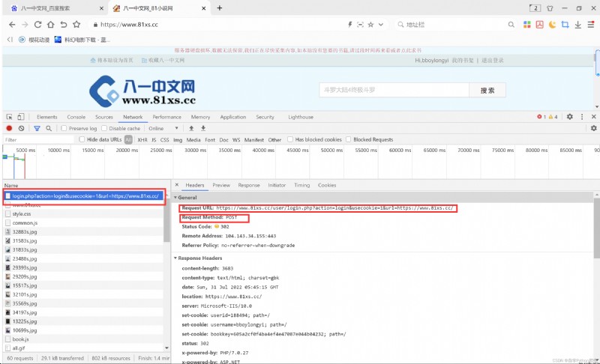Image resolution: width=600 pixels, height=364 pixels.
Task: Collapse the Response Headers section
Action: (175, 258)
